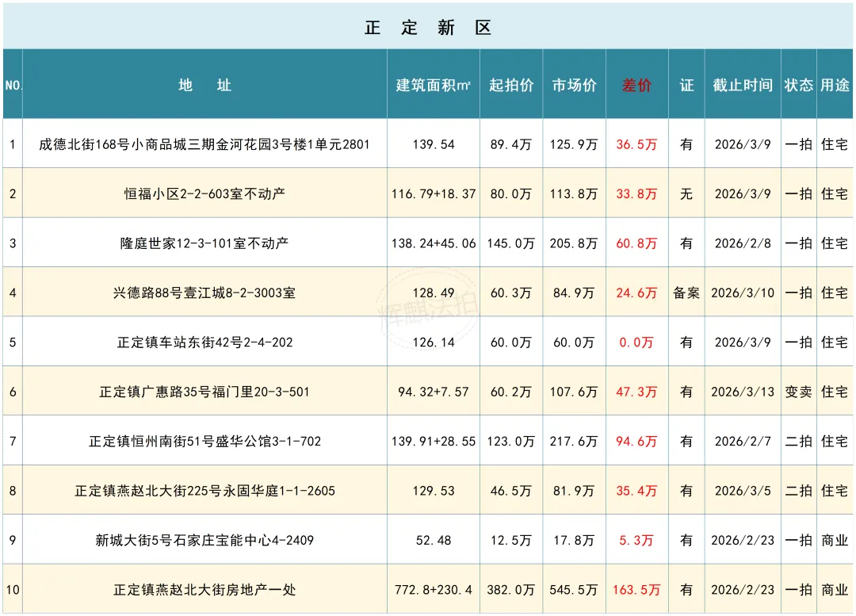Click the 隆庭世家12-3-101室不动产 address cell
This screenshot has width=856, height=616.
[x=204, y=243]
